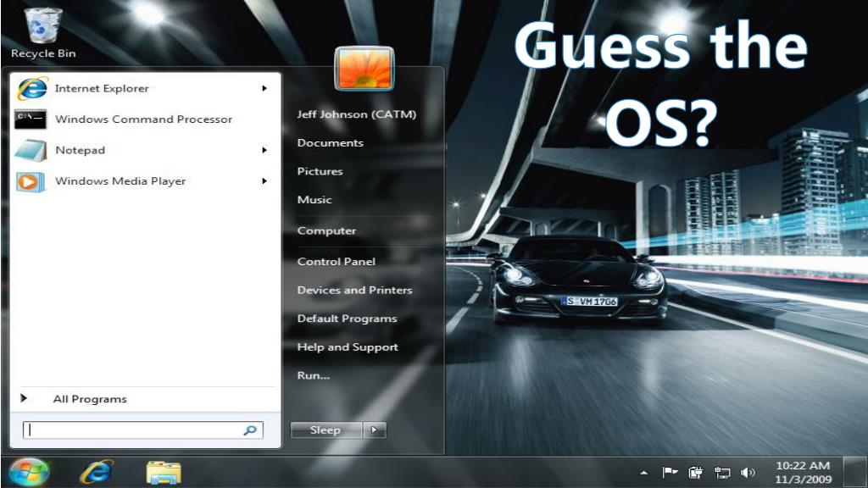Open the Recycle Bin desktop icon

pyautogui.click(x=42, y=33)
